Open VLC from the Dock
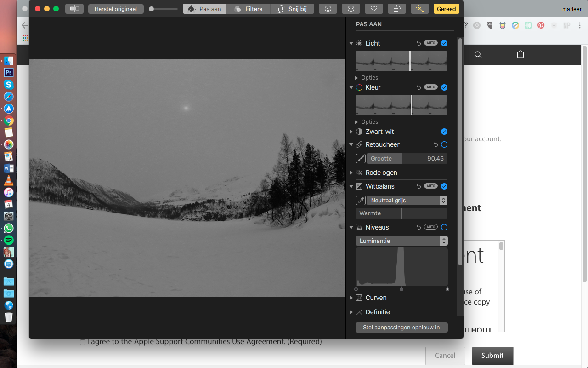 click(x=9, y=180)
